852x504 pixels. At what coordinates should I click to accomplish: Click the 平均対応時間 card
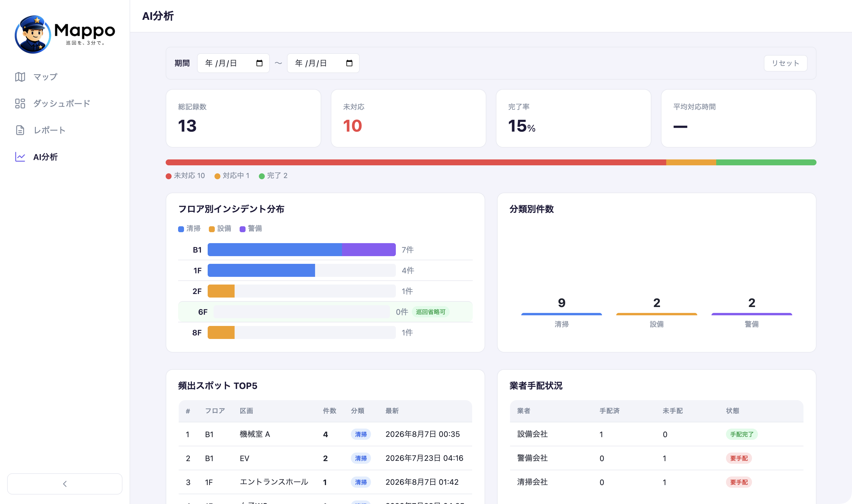(x=739, y=119)
